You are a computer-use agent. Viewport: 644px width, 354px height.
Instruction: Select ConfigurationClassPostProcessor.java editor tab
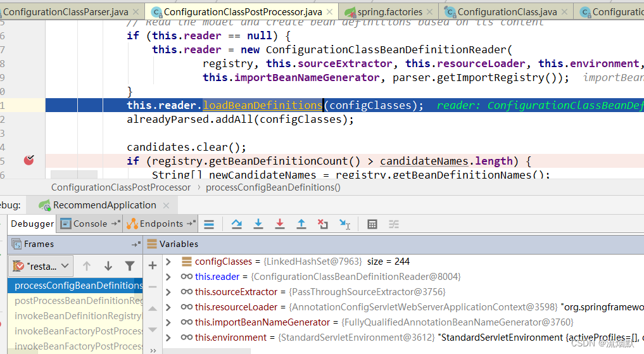point(243,12)
